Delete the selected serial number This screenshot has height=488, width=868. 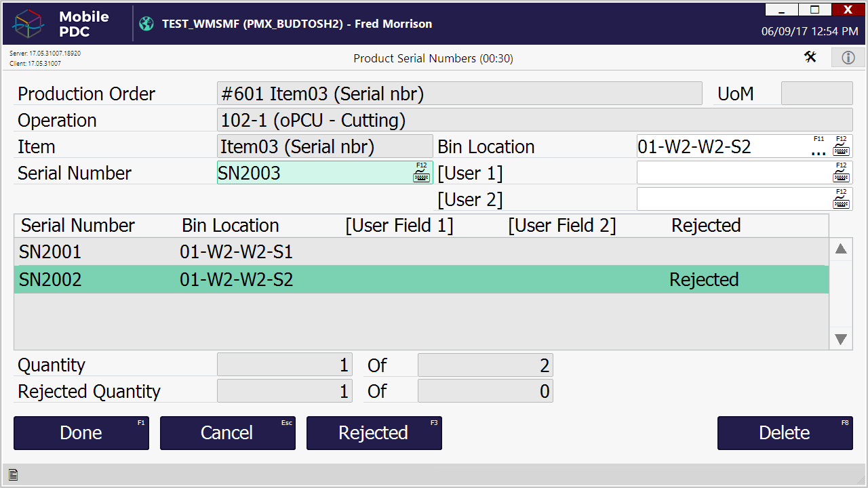(785, 433)
